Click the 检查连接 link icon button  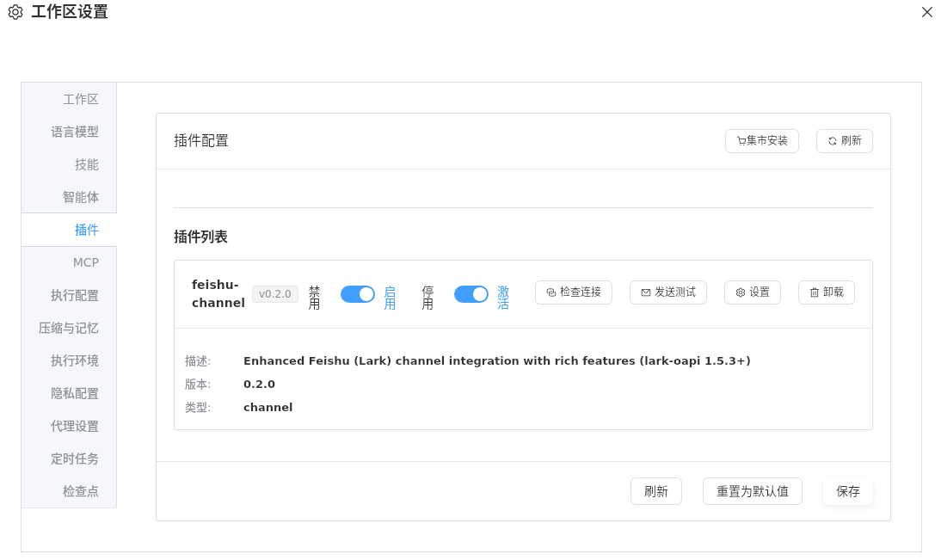pos(573,292)
